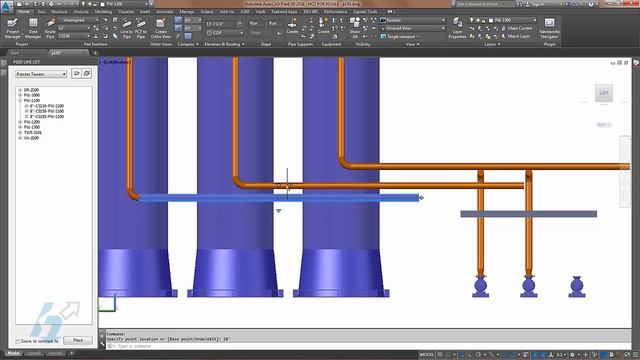
Task: Click the Make Current layer tool
Action: [x=516, y=28]
